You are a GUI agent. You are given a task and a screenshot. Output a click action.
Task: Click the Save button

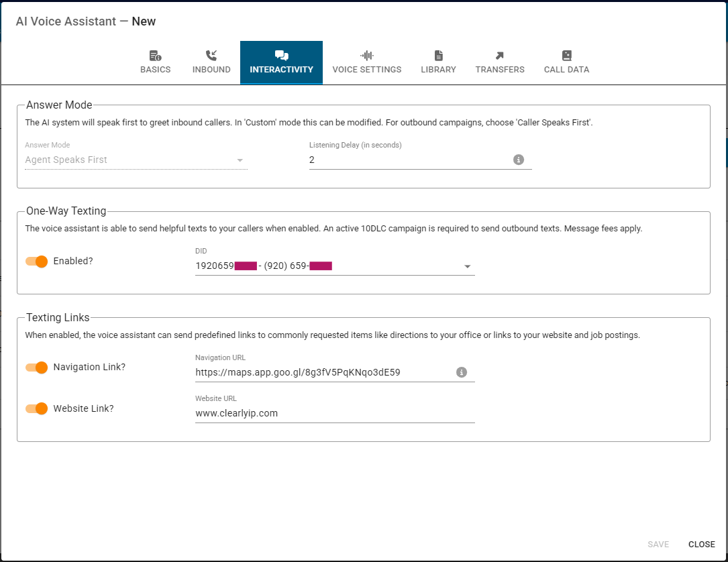pyautogui.click(x=658, y=544)
